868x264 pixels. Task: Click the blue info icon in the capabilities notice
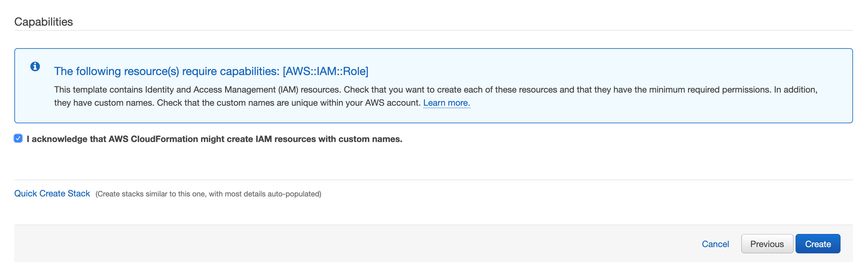pos(35,67)
